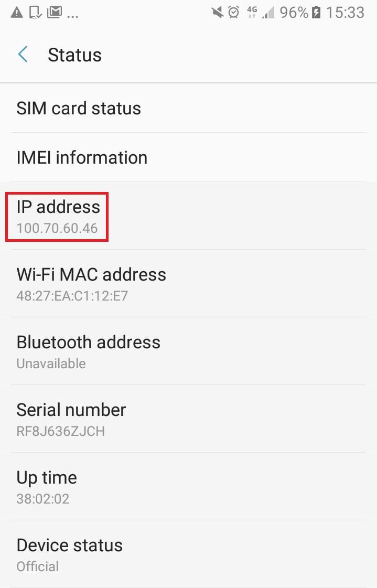
Task: Tap the image notification icon in status bar
Action: pos(55,13)
